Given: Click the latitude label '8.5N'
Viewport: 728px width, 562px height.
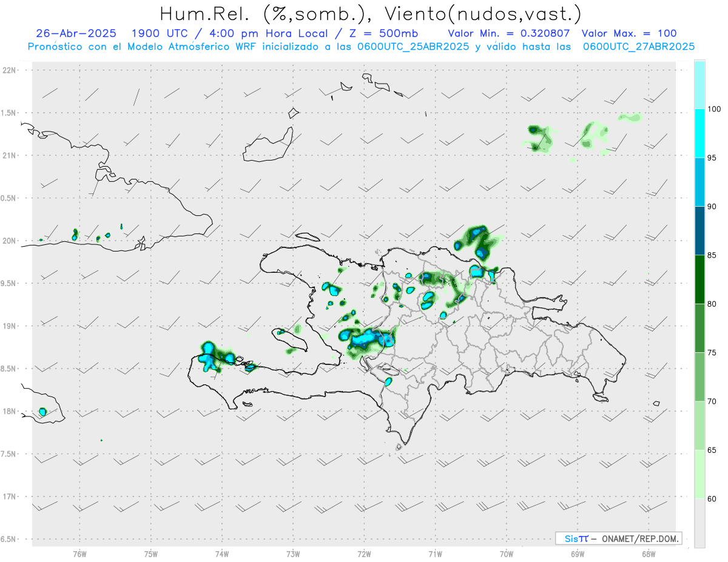Looking at the screenshot, I should click(x=9, y=369).
